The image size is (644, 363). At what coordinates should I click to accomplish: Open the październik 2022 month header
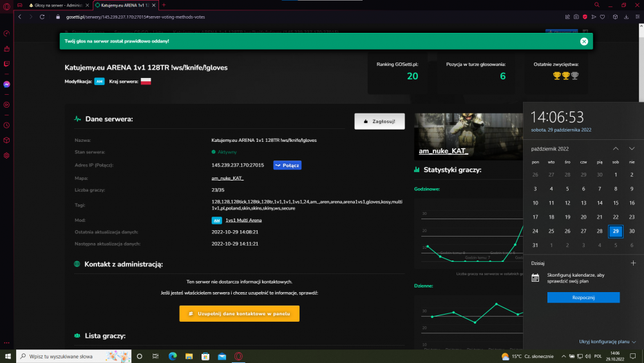point(549,149)
